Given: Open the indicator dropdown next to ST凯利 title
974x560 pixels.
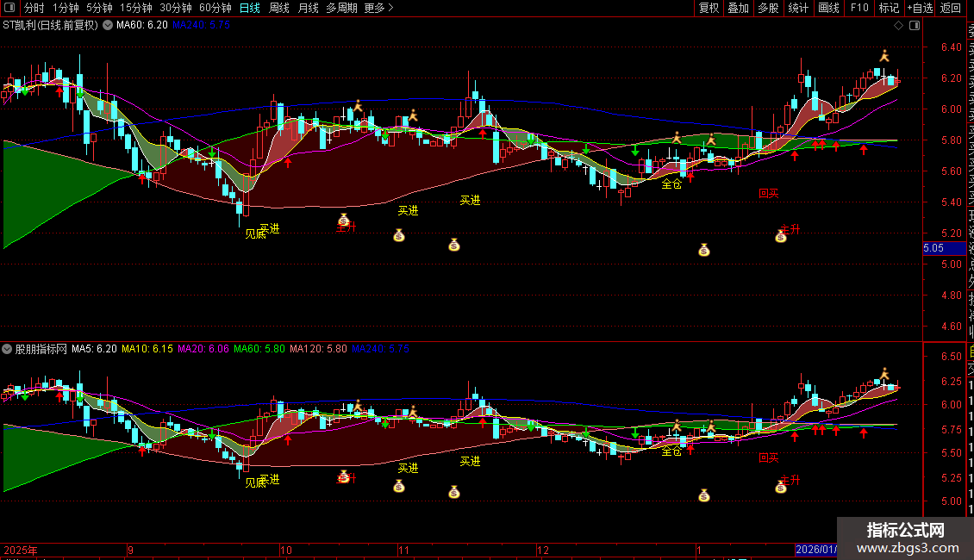Looking at the screenshot, I should [x=108, y=26].
